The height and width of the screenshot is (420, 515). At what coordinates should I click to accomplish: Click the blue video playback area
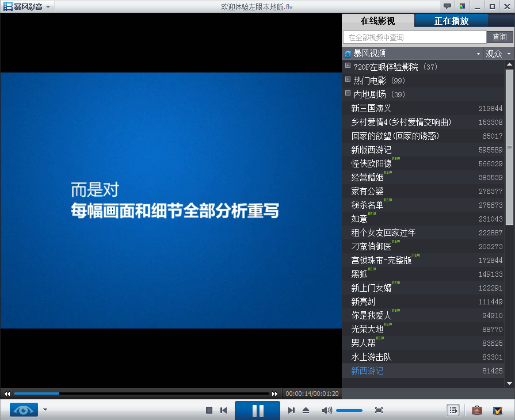click(x=171, y=200)
